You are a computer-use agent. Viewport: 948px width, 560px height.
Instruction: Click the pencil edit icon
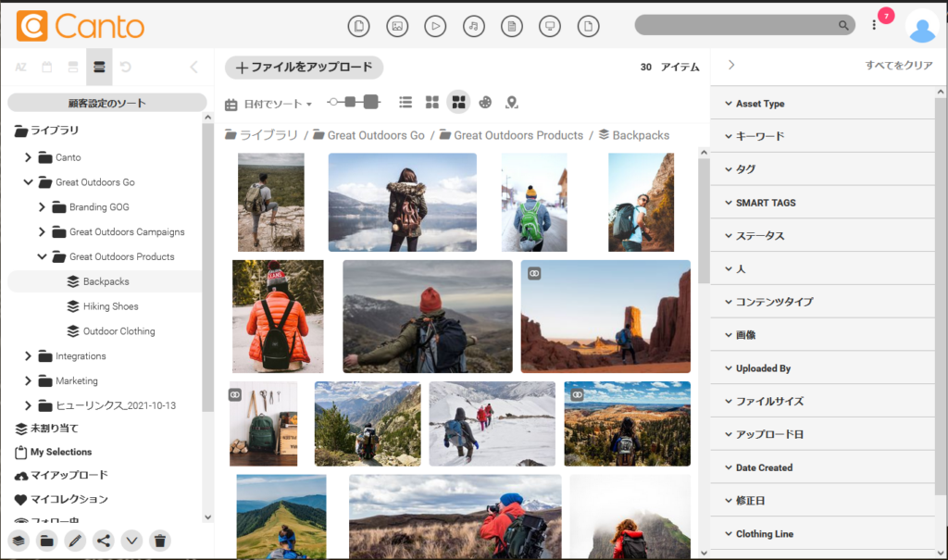[x=75, y=541]
